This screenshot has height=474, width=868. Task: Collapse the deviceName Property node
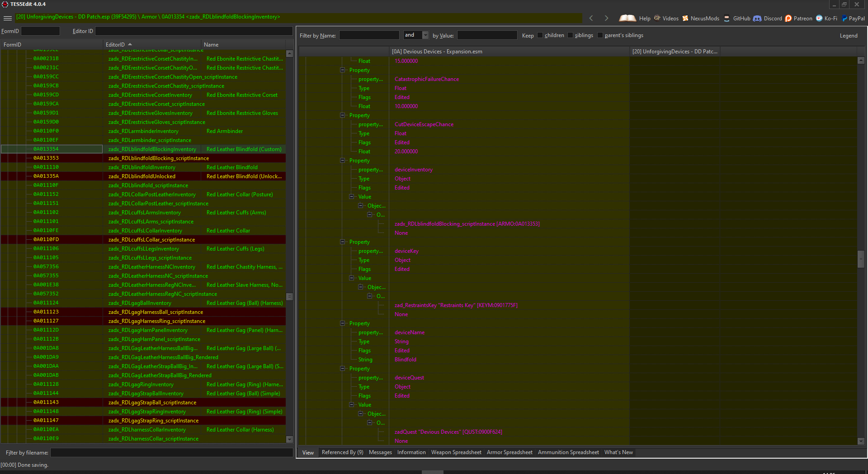click(343, 323)
